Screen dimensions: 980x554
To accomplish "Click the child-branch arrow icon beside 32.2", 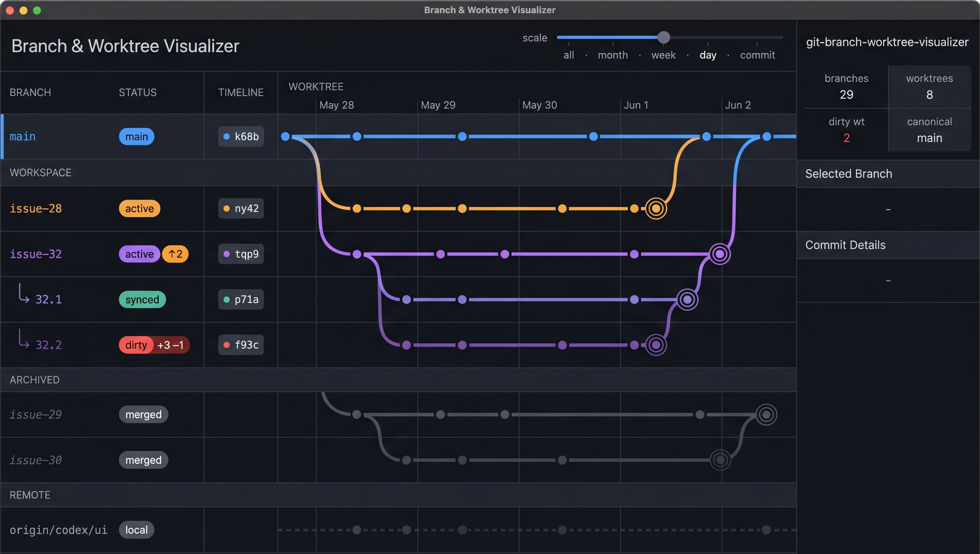I will (x=24, y=339).
